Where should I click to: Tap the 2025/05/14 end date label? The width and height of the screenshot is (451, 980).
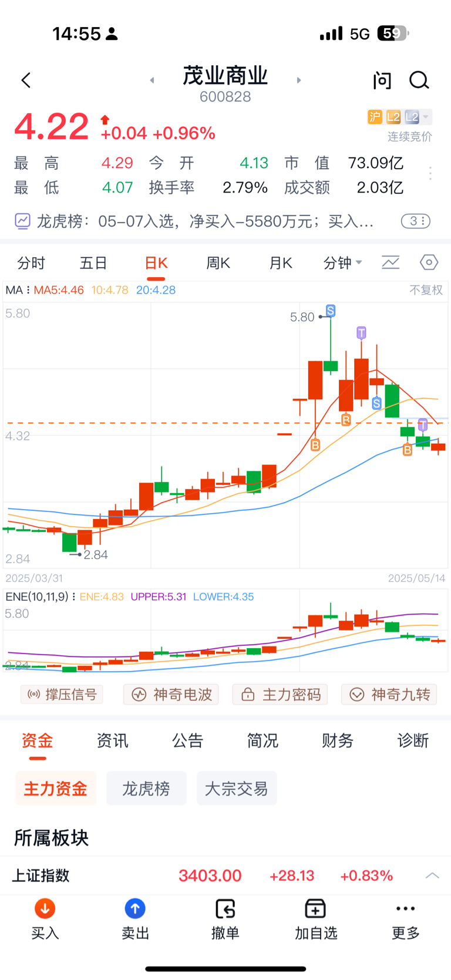point(417,578)
